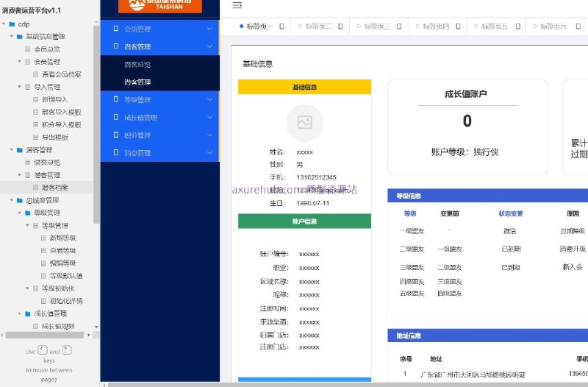Toggle the sidebar collapse hamburger icon
This screenshot has height=387, width=588.
point(237,5)
